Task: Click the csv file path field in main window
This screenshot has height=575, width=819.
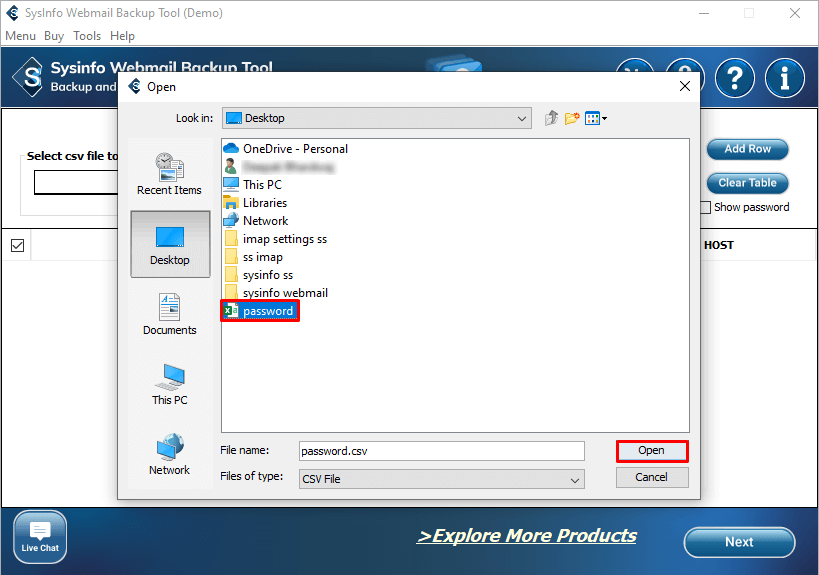Action: pyautogui.click(x=76, y=183)
